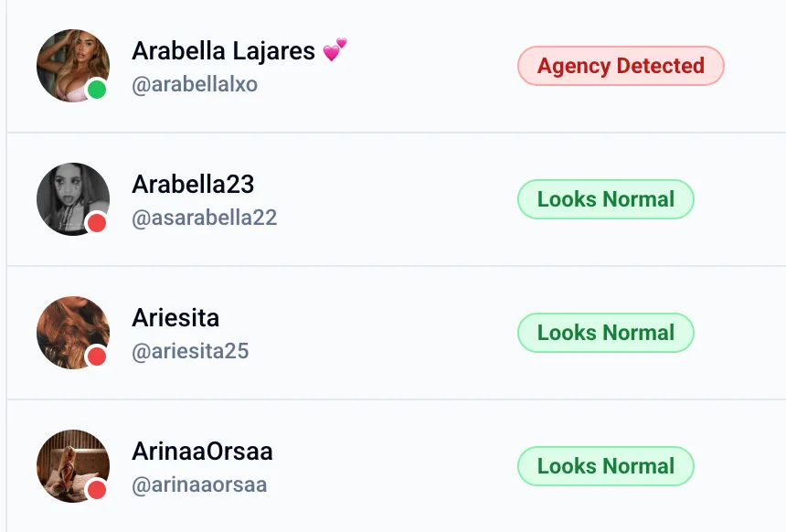Viewport: 786px width, 532px height.
Task: Toggle Looks Normal status for Ariesita
Action: (x=605, y=333)
